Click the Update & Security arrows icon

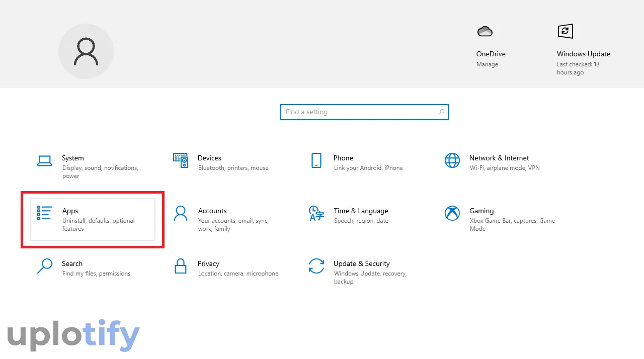(316, 266)
